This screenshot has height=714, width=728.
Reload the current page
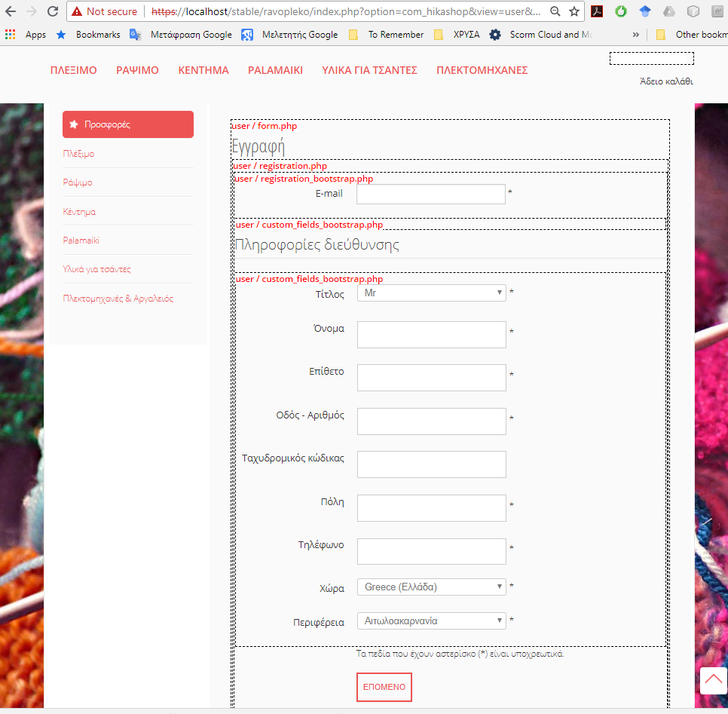53,11
